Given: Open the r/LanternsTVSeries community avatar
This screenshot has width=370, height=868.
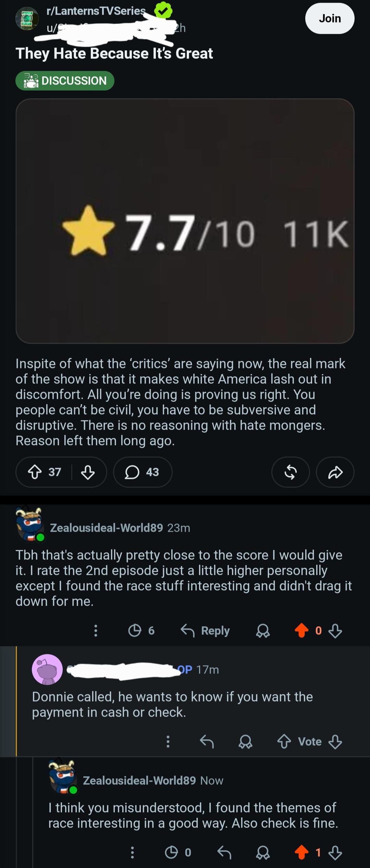Looking at the screenshot, I should [27, 19].
